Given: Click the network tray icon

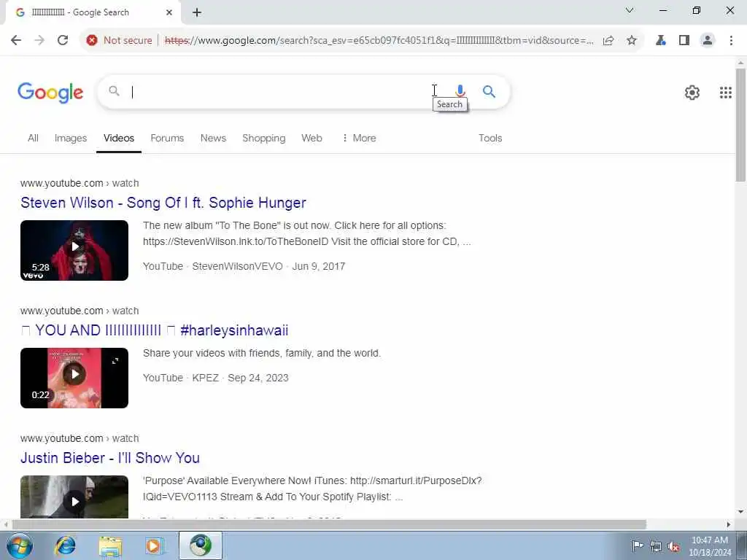Looking at the screenshot, I should (656, 546).
